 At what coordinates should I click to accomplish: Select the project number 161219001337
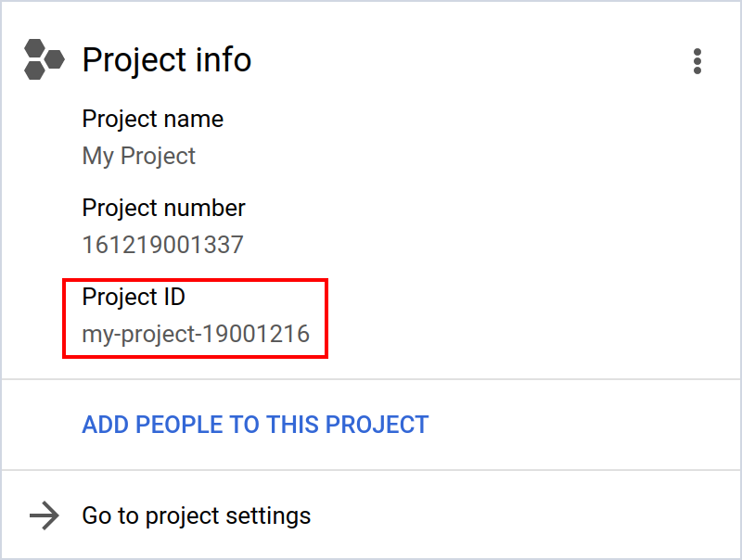point(162,245)
